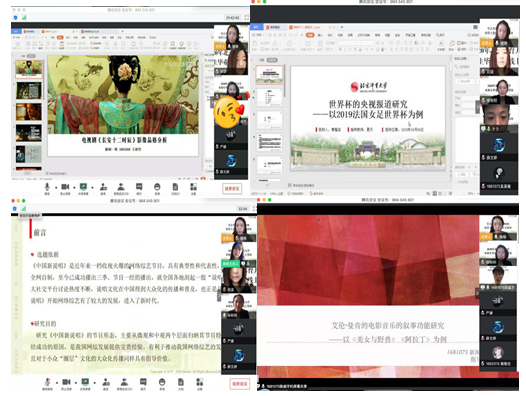Open Emoji reactions in top-left meeting window

point(157,188)
